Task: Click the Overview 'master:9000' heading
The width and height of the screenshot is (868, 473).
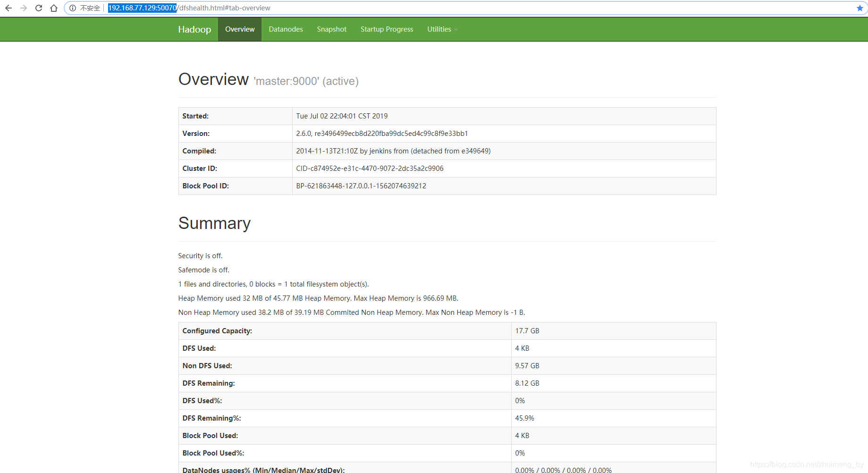Action: (269, 80)
